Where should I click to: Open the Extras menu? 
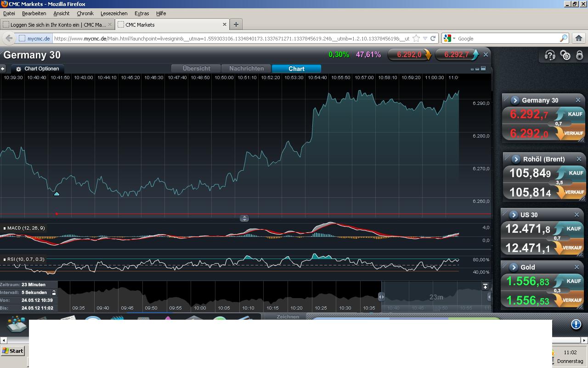coord(141,13)
